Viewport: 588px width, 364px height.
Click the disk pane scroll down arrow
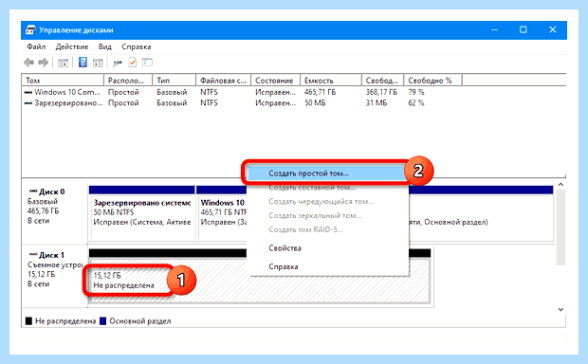560,309
